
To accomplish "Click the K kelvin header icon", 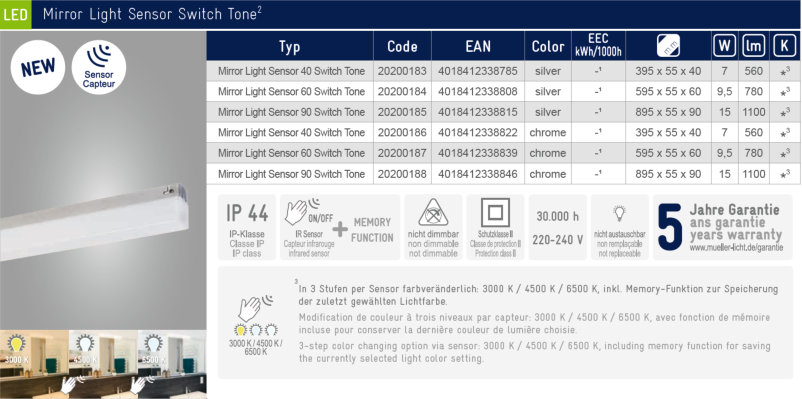I will point(785,46).
